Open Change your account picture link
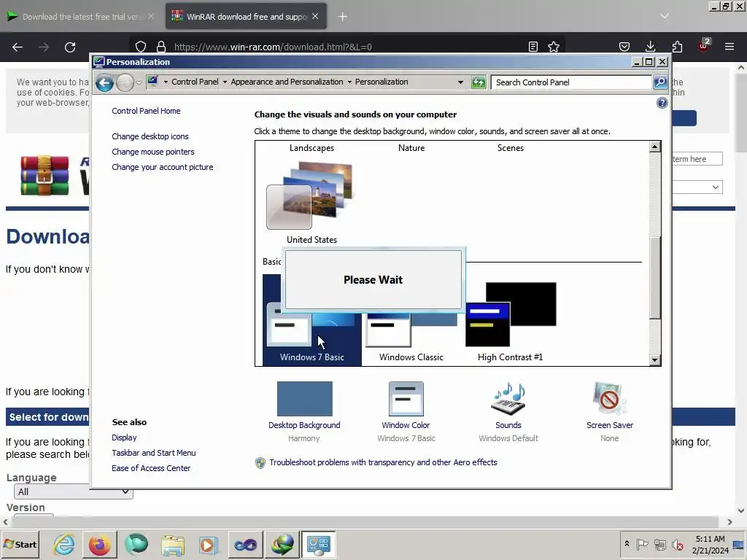The height and width of the screenshot is (560, 747). [x=163, y=167]
